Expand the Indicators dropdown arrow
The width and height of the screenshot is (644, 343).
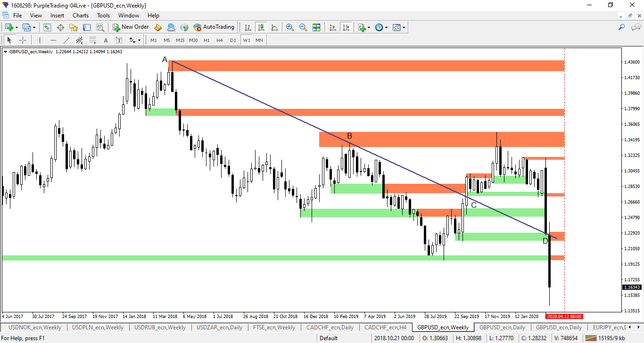369,27
